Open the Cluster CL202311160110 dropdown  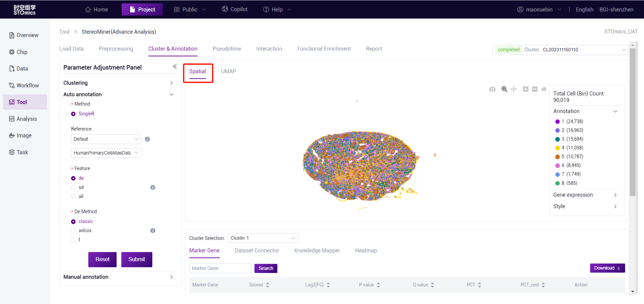point(560,50)
